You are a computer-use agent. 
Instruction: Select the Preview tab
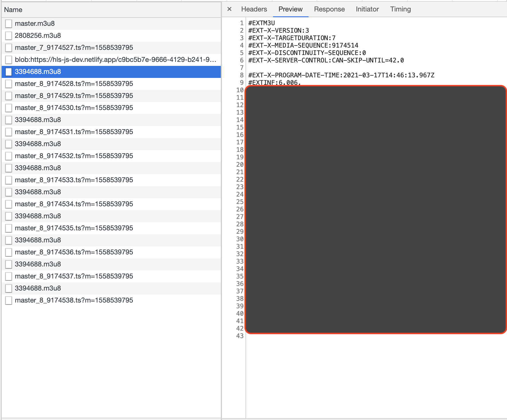click(x=290, y=9)
